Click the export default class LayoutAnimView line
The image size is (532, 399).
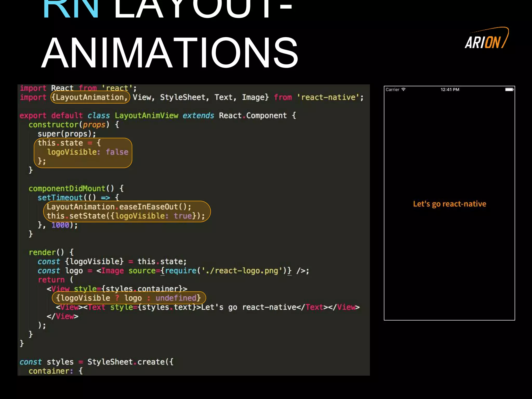pos(158,115)
